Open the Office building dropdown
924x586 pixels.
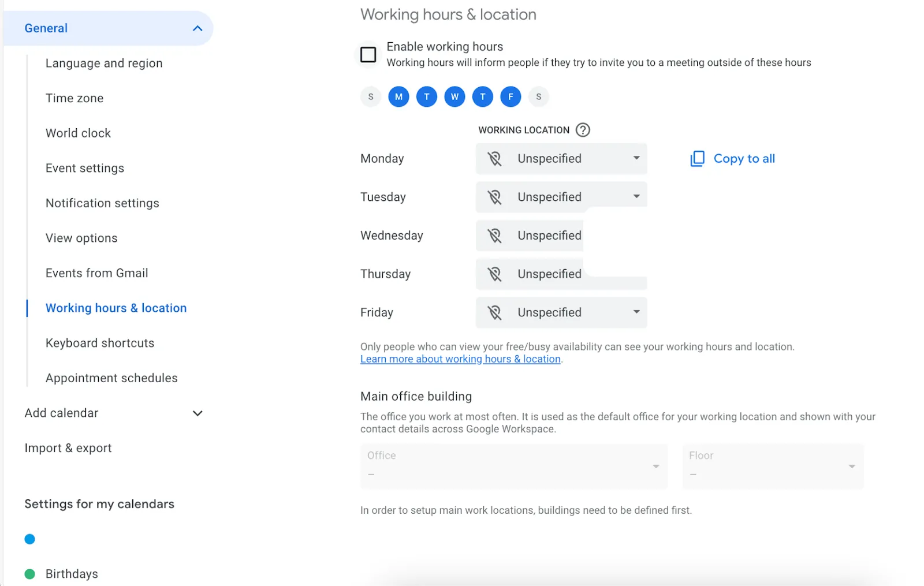click(x=514, y=466)
